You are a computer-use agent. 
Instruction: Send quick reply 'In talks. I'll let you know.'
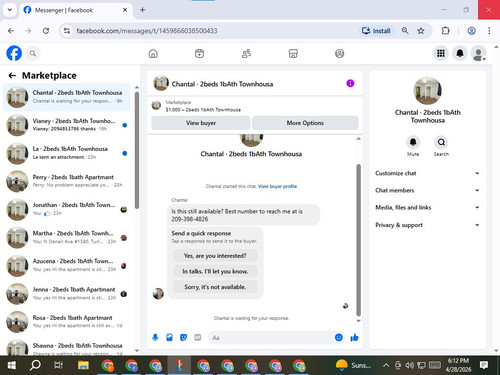[x=215, y=271]
